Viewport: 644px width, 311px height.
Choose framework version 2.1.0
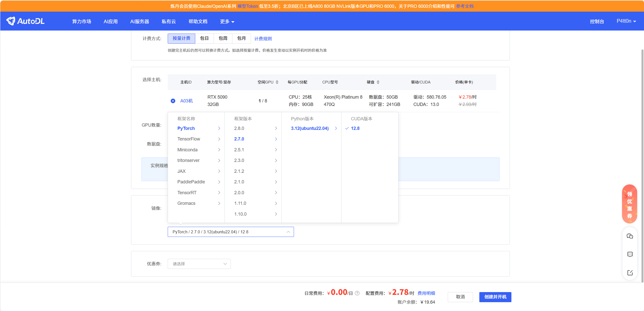tap(253, 182)
